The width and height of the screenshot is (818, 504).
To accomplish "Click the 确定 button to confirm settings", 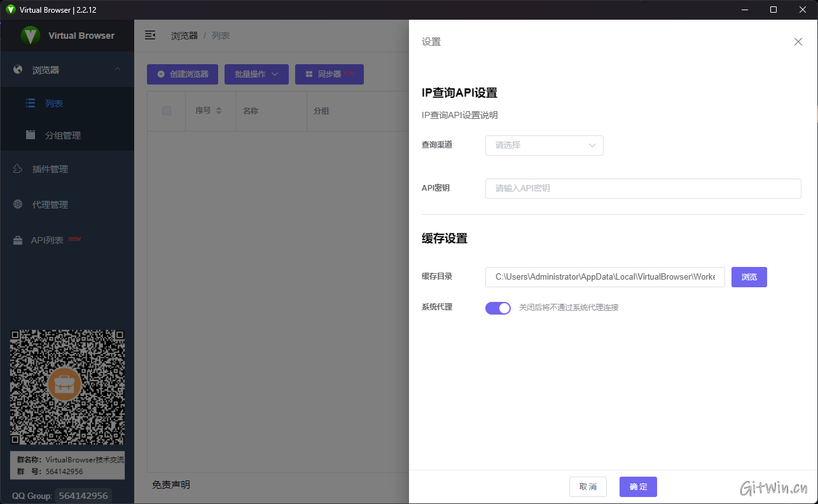I will (x=638, y=487).
